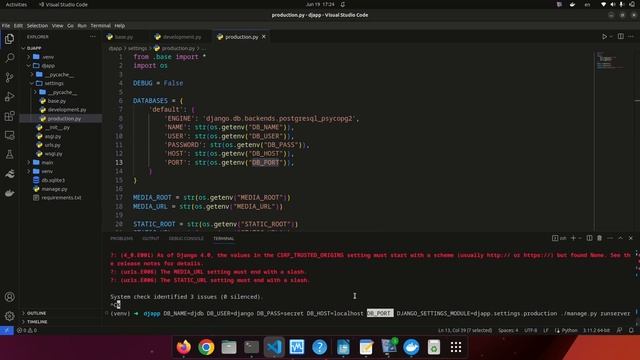Close the production.py tab
This screenshot has height=360, width=640.
[x=264, y=37]
